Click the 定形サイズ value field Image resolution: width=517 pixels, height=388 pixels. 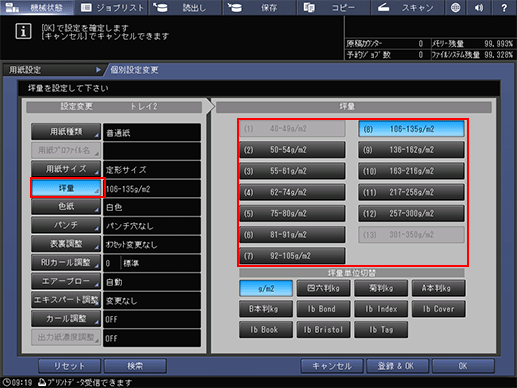point(152,170)
